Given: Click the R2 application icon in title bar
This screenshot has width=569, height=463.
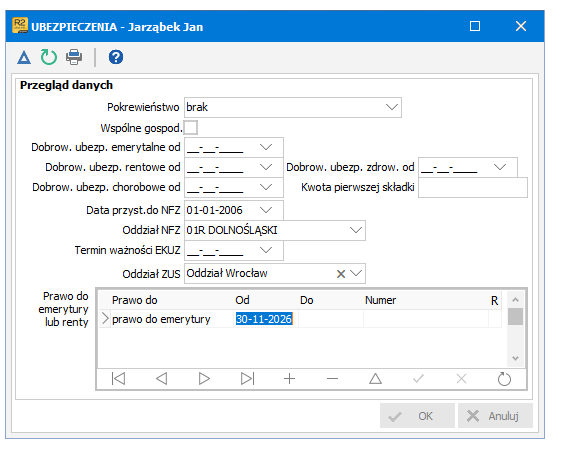Looking at the screenshot, I should click(x=20, y=26).
